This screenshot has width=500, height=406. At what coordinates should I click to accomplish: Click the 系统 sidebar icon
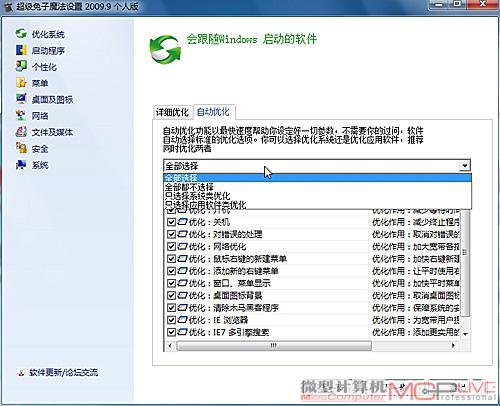pos(21,165)
